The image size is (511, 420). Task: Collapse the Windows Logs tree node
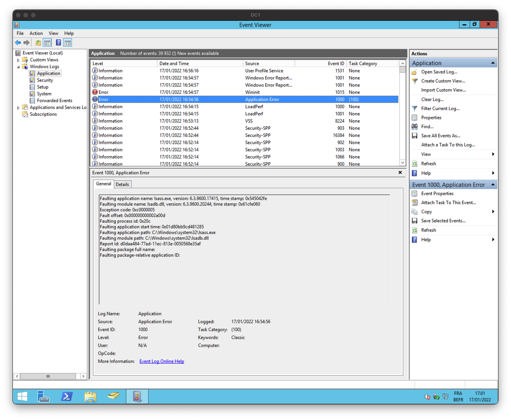point(18,67)
